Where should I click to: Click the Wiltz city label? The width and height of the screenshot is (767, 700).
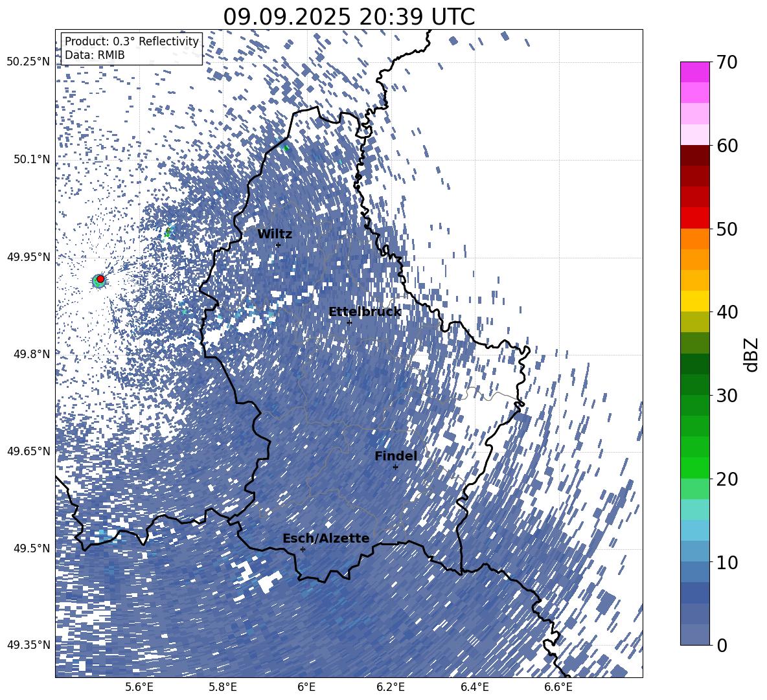pyautogui.click(x=275, y=234)
